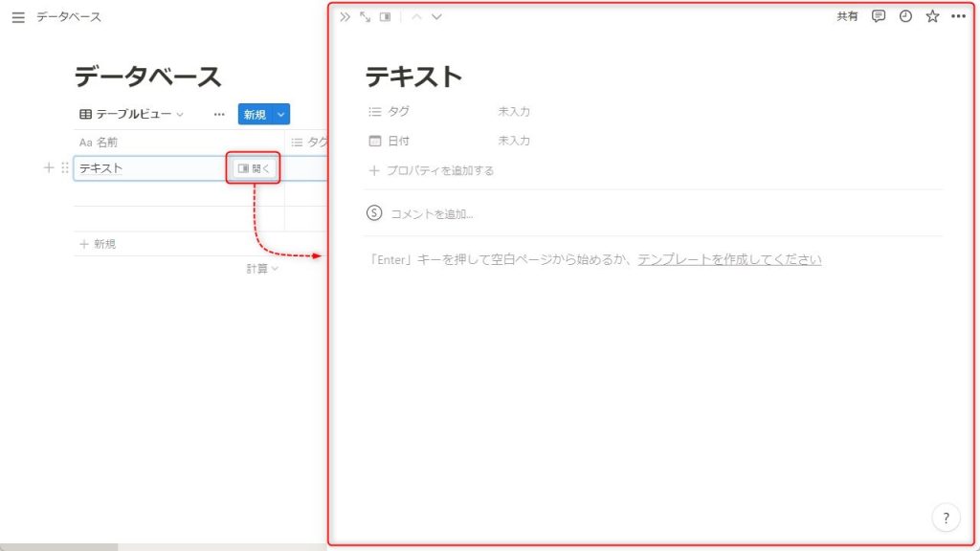Click the コメントを追加 comment field
Image resolution: width=980 pixels, height=551 pixels.
click(432, 213)
